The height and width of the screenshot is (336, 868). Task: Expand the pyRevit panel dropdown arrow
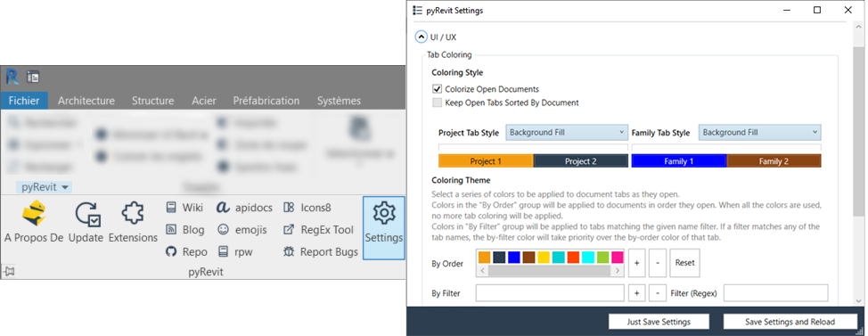coord(65,188)
